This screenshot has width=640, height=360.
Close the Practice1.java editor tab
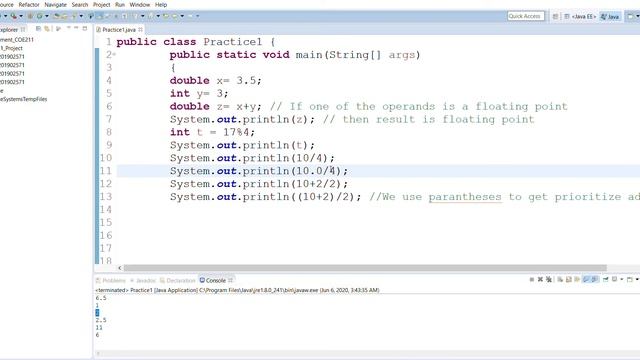tap(140, 29)
